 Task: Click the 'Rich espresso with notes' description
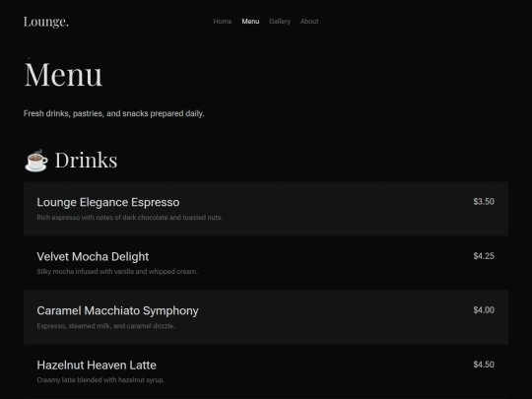click(130, 218)
